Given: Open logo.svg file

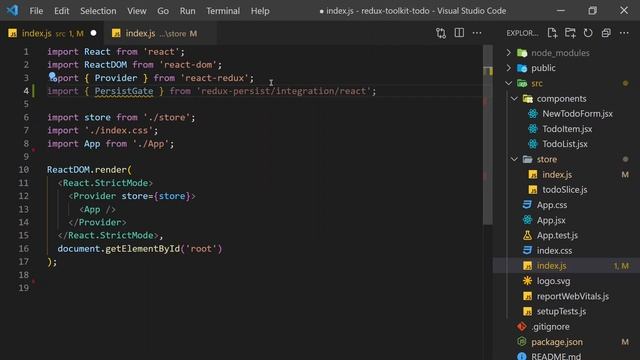Looking at the screenshot, I should (553, 281).
